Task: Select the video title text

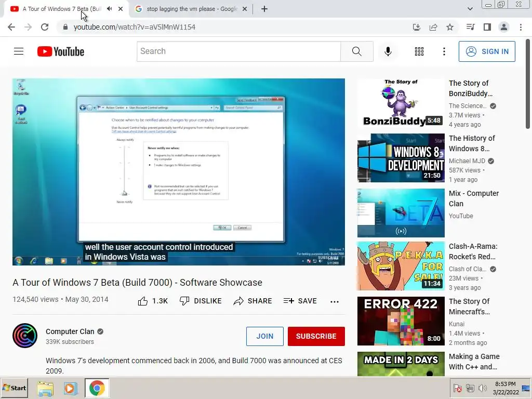Action: (x=137, y=283)
